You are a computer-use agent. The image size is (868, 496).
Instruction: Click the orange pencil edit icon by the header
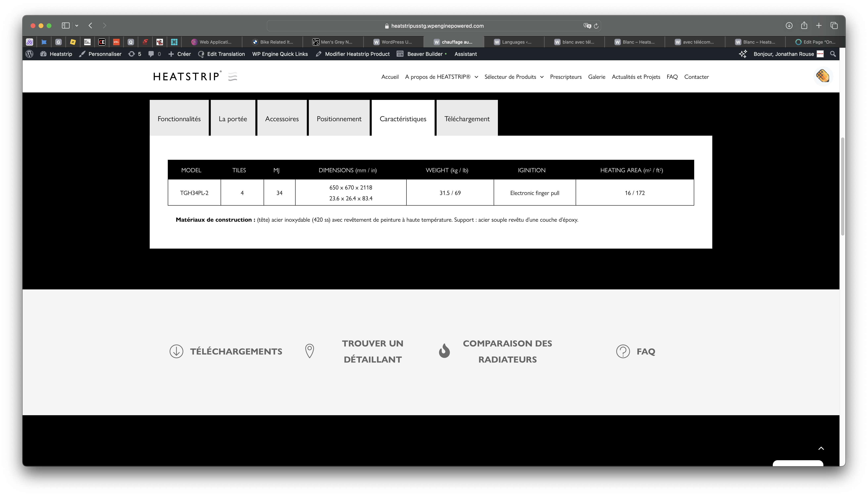pos(823,76)
